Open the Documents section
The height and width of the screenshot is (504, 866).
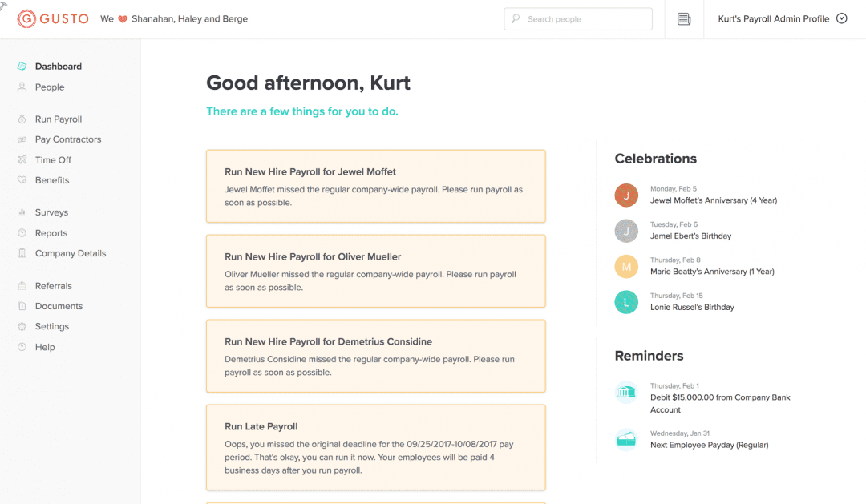click(57, 305)
